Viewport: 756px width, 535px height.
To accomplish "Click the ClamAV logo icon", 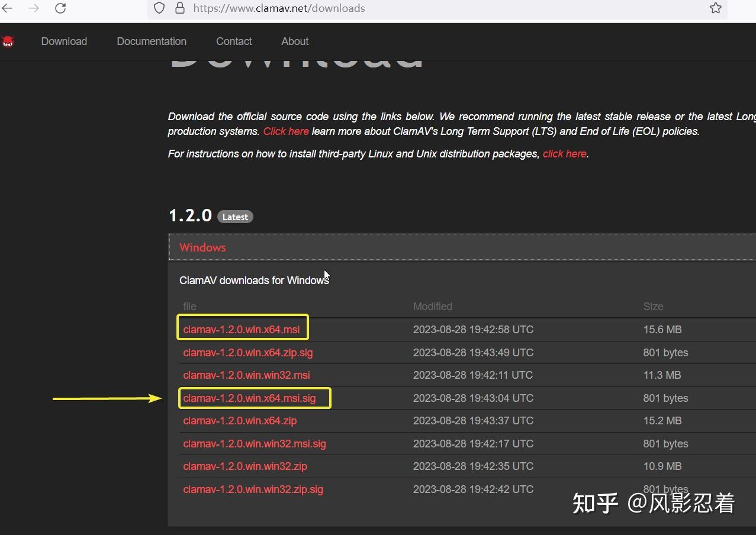I will click(x=8, y=41).
